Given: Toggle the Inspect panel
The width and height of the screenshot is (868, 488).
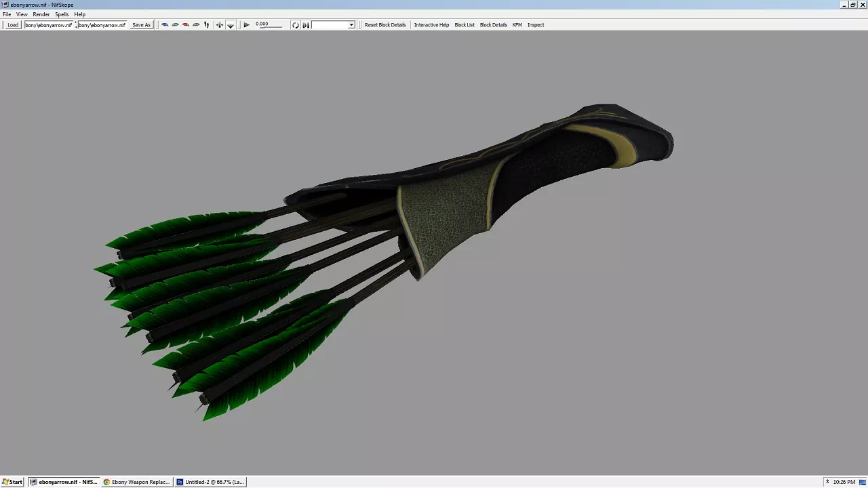Looking at the screenshot, I should click(536, 25).
